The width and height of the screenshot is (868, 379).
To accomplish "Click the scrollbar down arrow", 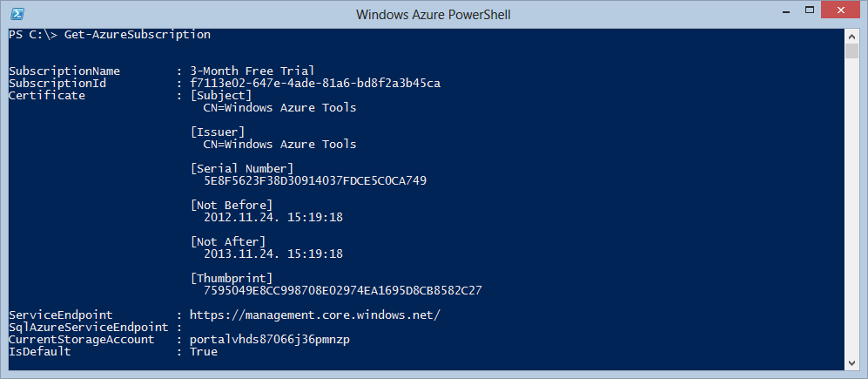I will click(x=852, y=363).
